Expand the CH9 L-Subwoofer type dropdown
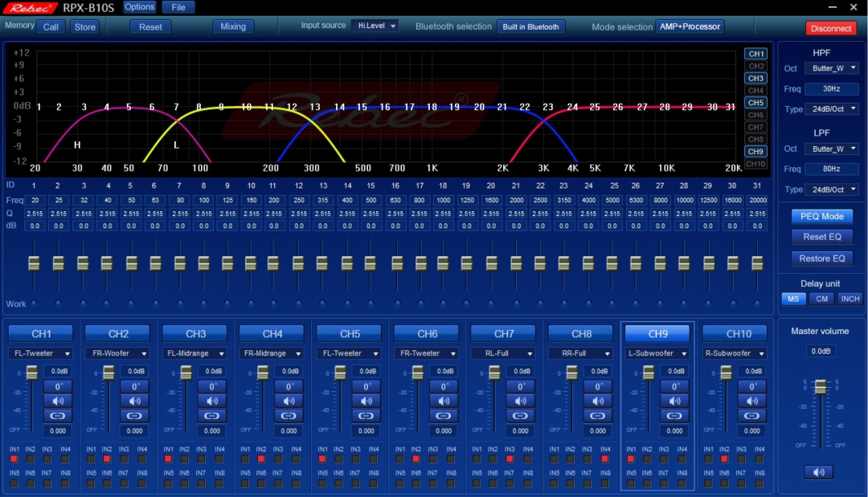 click(x=657, y=353)
